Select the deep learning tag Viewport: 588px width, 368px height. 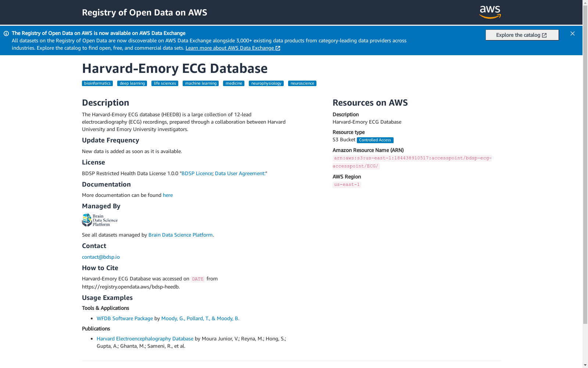pyautogui.click(x=132, y=84)
